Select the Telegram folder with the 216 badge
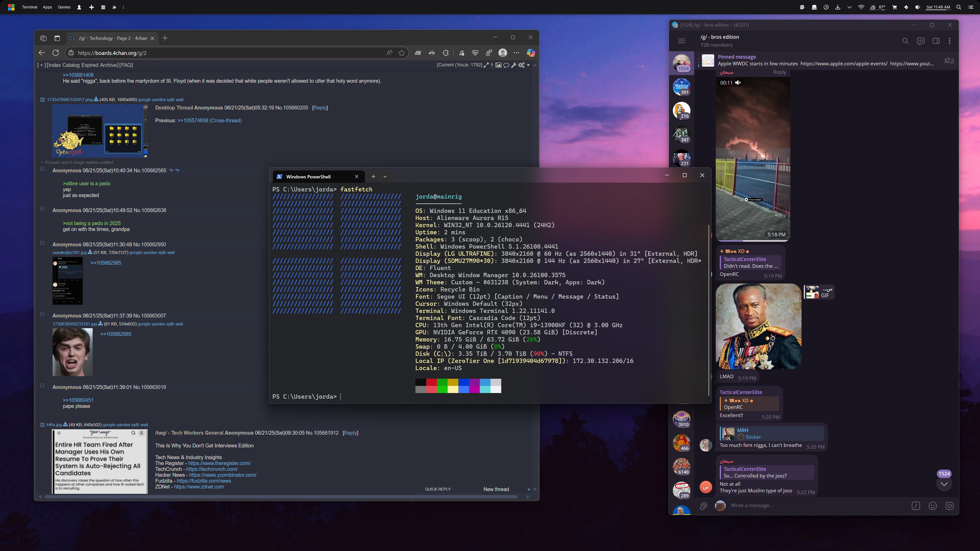The width and height of the screenshot is (980, 551). click(x=681, y=111)
